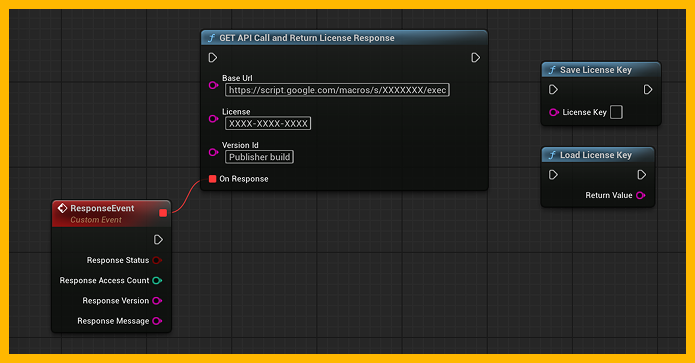695x363 pixels.
Task: Click the Base Url label
Action: pyautogui.click(x=237, y=78)
